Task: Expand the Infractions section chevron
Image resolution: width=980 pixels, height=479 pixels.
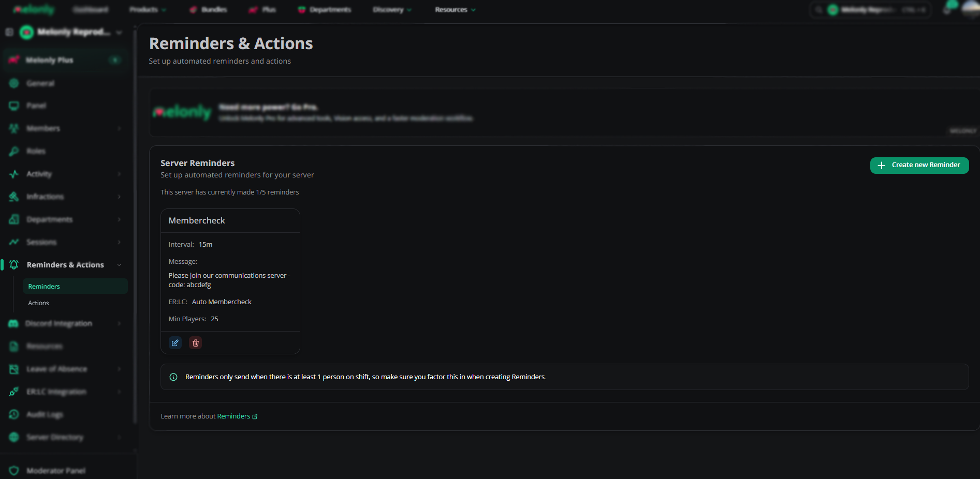Action: tap(120, 197)
